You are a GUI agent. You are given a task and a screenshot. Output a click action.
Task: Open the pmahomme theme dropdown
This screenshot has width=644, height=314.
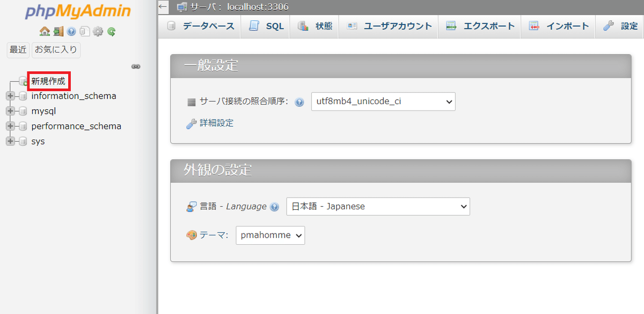click(270, 235)
